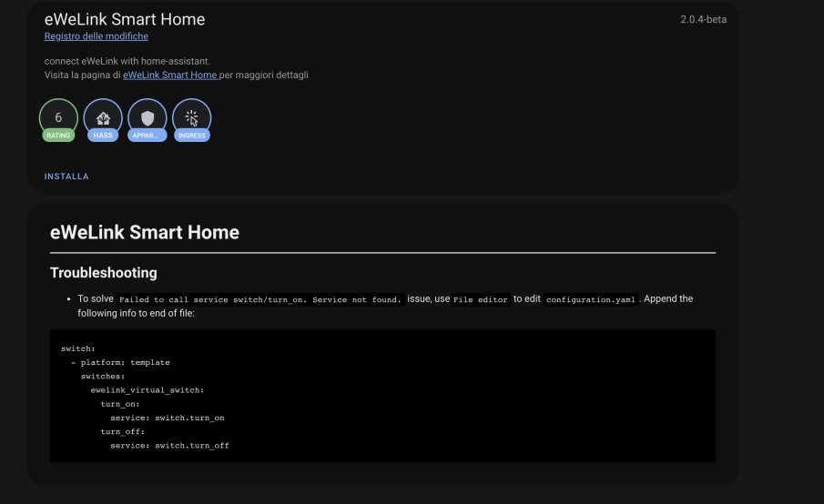The height and width of the screenshot is (504, 824).
Task: Click the 'service: switch.turn_on' code line
Action: click(168, 418)
